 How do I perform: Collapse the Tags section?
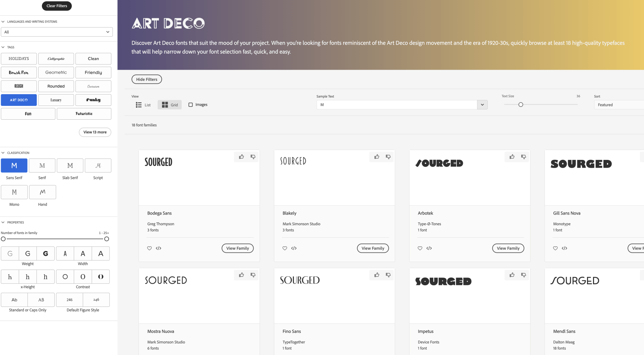click(x=3, y=47)
